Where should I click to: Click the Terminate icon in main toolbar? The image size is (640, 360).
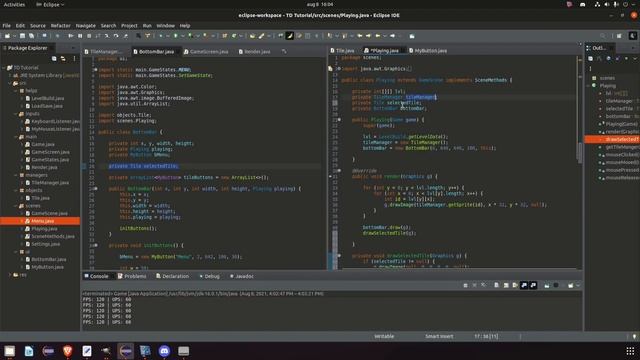(89, 36)
